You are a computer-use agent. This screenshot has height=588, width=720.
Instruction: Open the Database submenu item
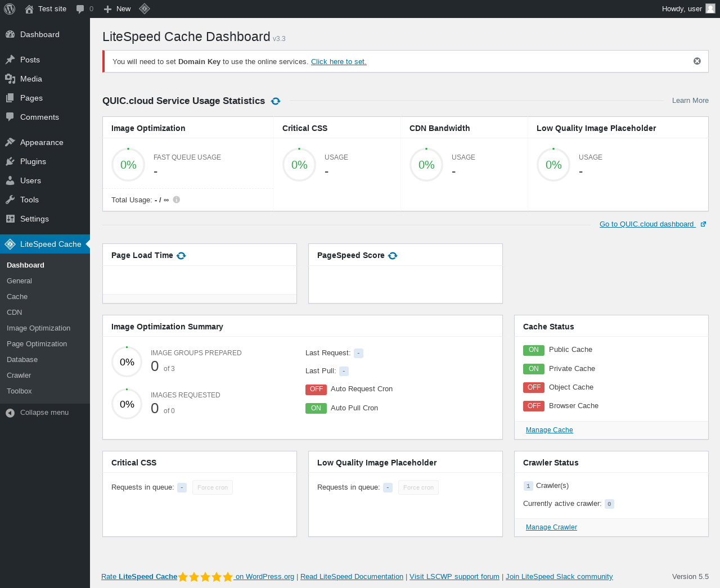[x=45, y=360]
